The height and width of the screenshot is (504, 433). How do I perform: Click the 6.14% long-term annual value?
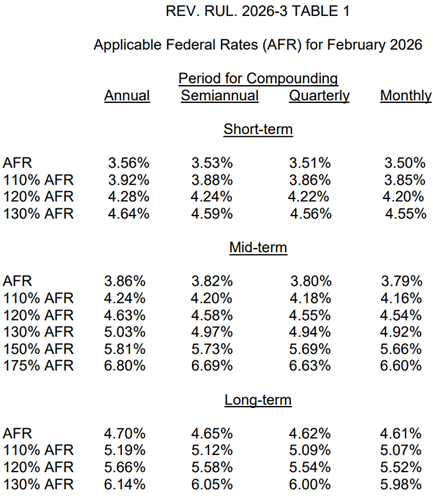(x=128, y=484)
